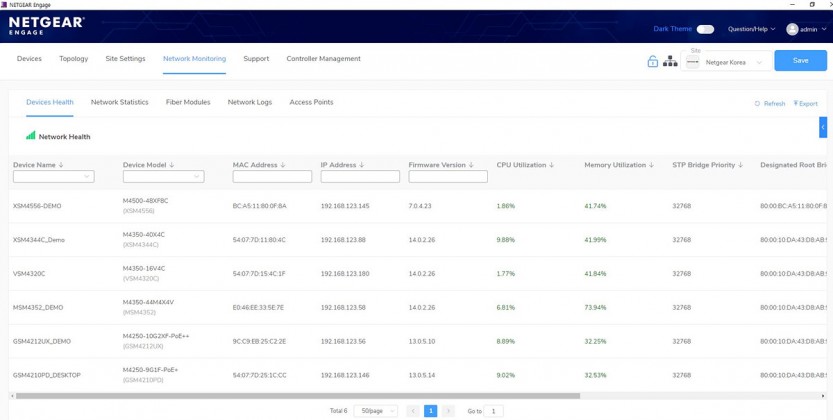833x420 pixels.
Task: Click the Go to page field
Action: coord(494,411)
